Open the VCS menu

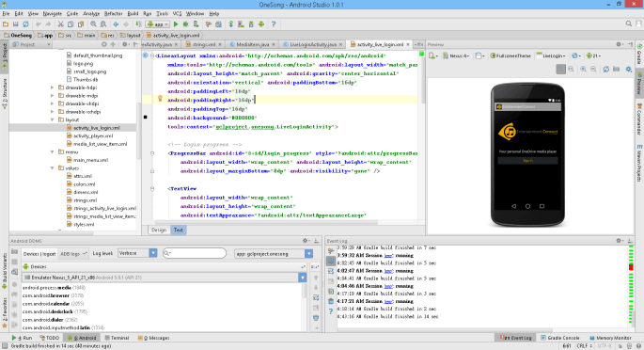pos(177,13)
